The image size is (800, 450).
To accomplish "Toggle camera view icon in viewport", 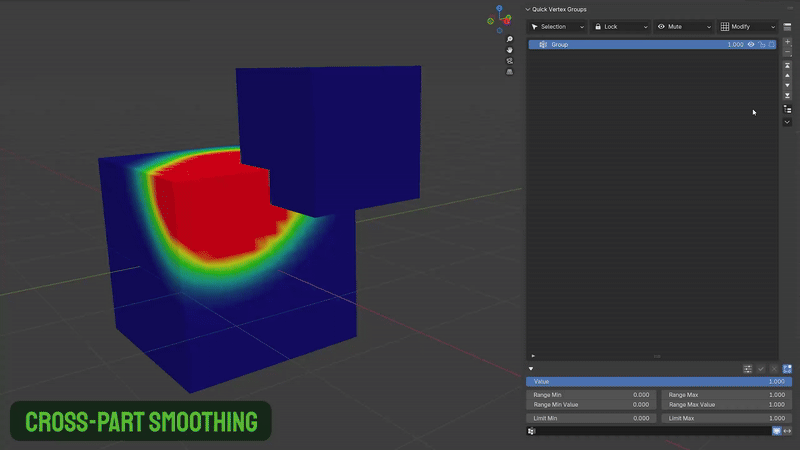I will tap(509, 61).
